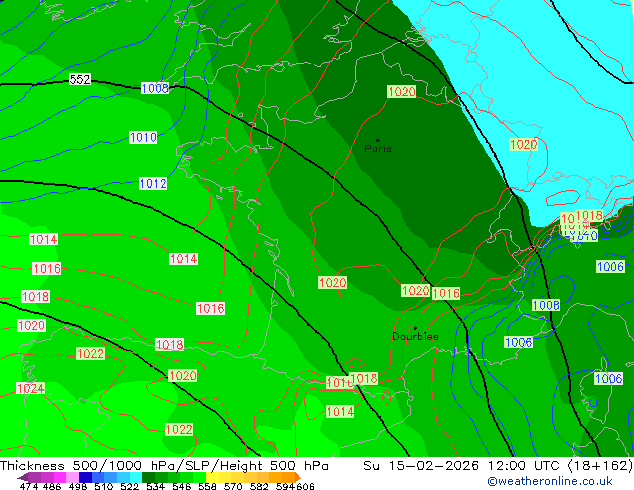
Task: Click the 1014 label directly below the 1018 label
Action: pyautogui.click(x=340, y=412)
